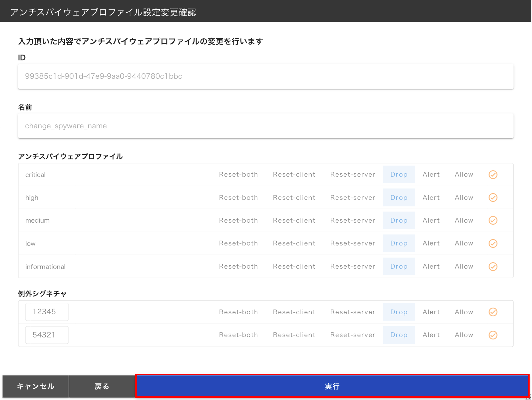Click the checkmark icon on the low row
The width and height of the screenshot is (532, 400).
click(x=493, y=243)
